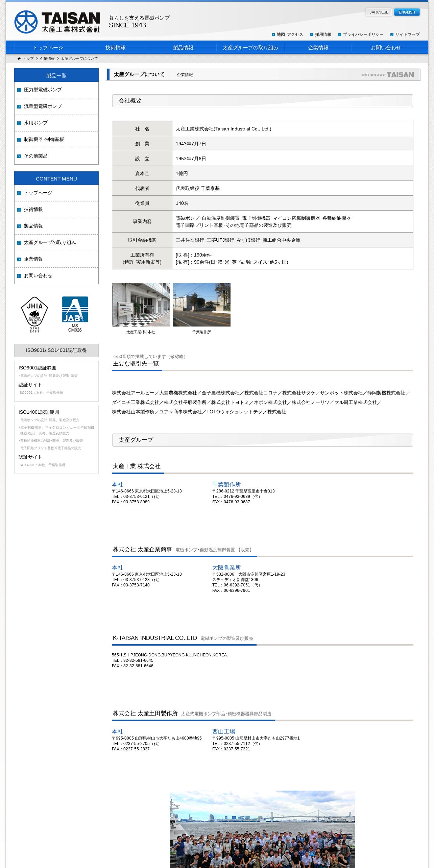Click the 千葉製作所 office heading
434x868 pixels.
click(226, 484)
